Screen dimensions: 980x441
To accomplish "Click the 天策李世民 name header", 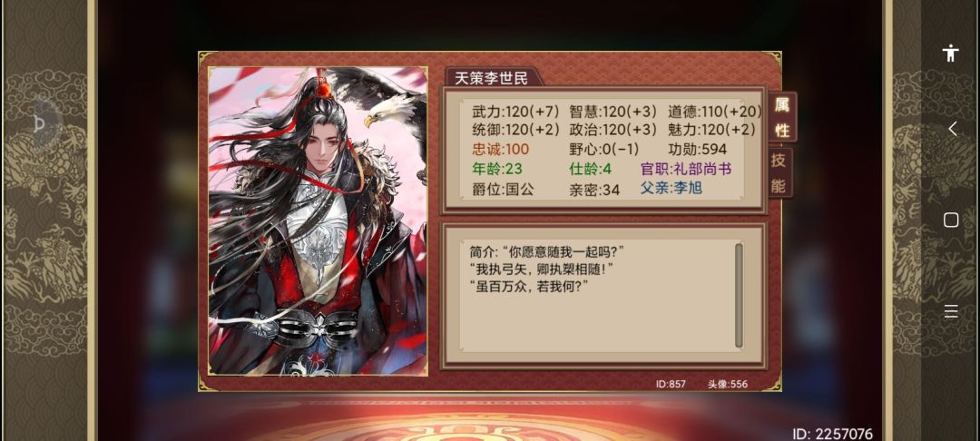I will pos(491,78).
